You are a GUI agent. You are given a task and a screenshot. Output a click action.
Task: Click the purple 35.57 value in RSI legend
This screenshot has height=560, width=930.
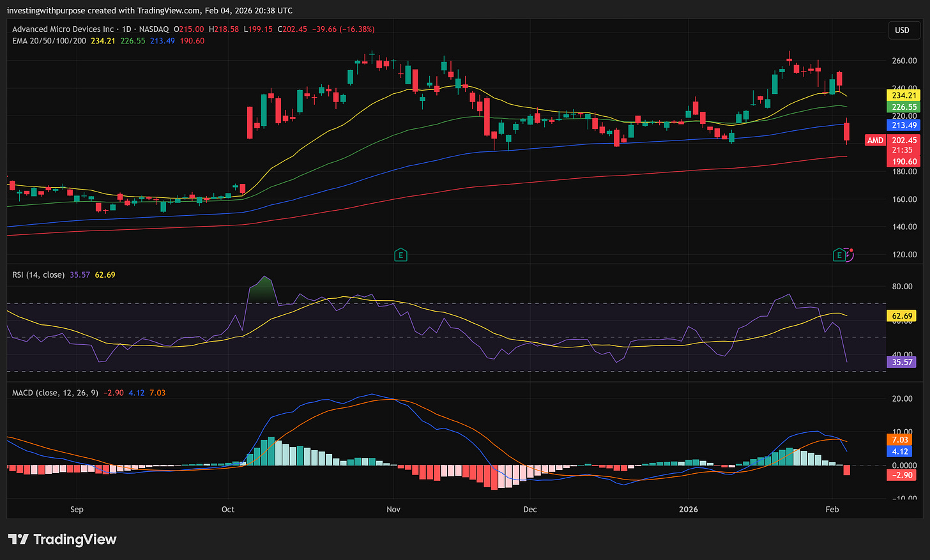click(80, 275)
